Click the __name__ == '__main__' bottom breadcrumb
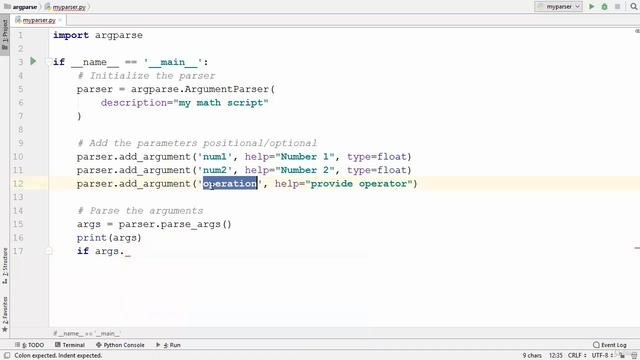This screenshot has width=640, height=360. click(87, 333)
